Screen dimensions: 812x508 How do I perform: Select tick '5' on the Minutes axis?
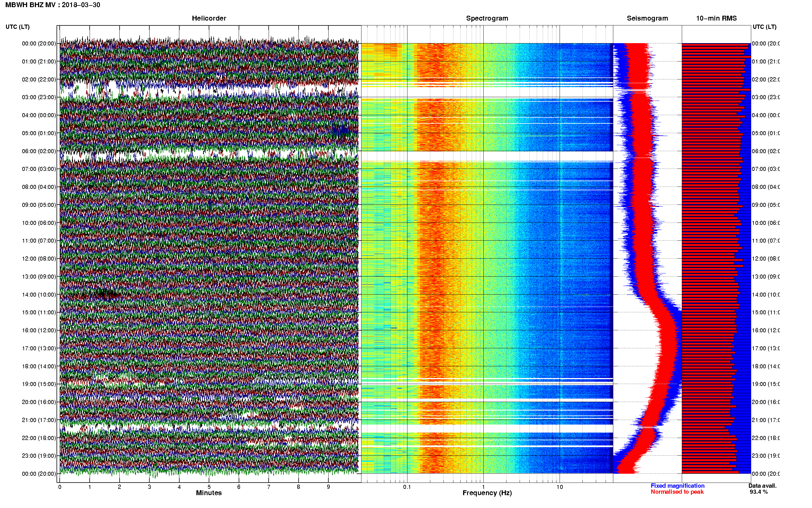click(209, 487)
